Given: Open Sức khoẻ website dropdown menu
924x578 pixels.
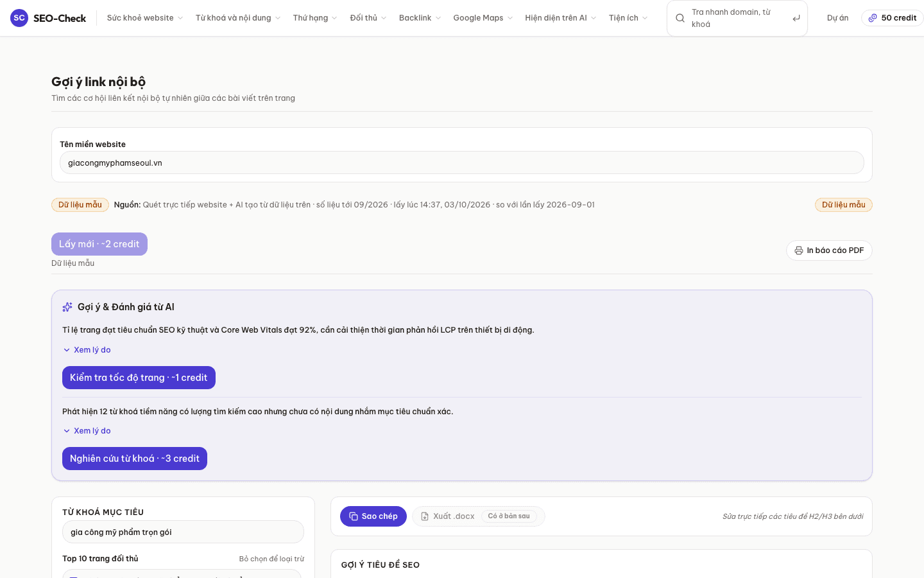Looking at the screenshot, I should point(145,18).
